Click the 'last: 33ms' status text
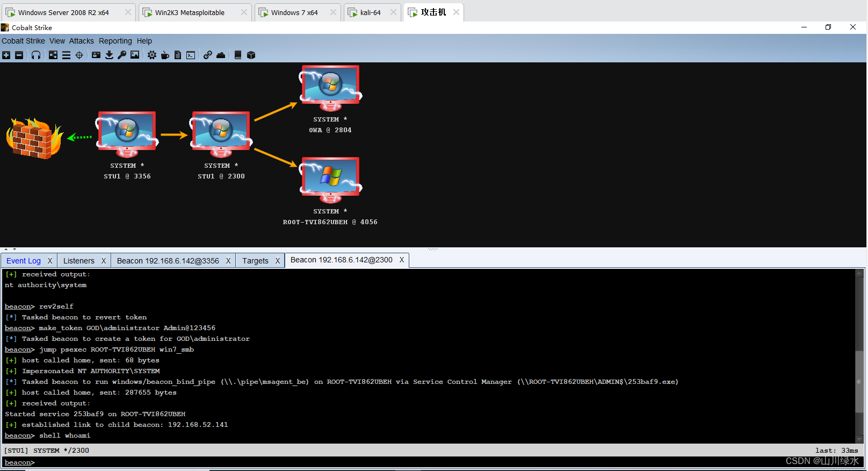Screen dimensions: 868x471 836,451
